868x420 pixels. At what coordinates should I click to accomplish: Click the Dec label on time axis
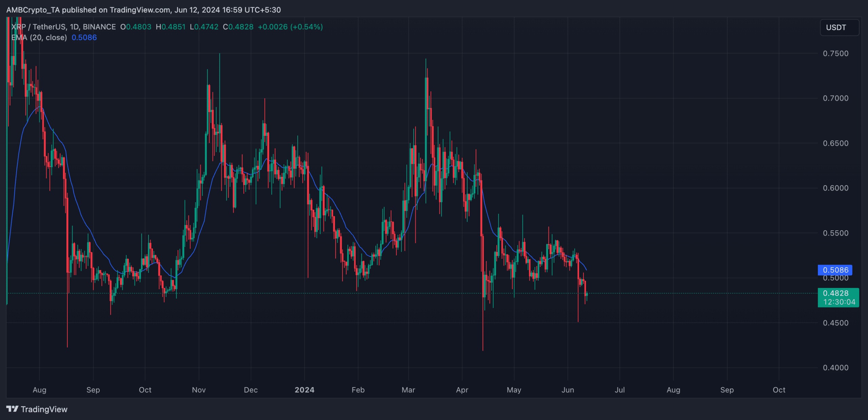[251, 390]
